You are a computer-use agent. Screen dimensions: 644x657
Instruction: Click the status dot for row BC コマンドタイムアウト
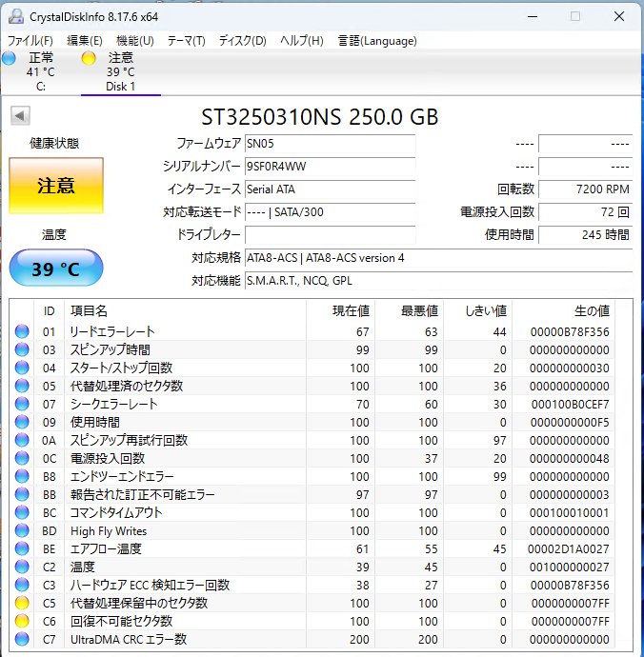22,512
